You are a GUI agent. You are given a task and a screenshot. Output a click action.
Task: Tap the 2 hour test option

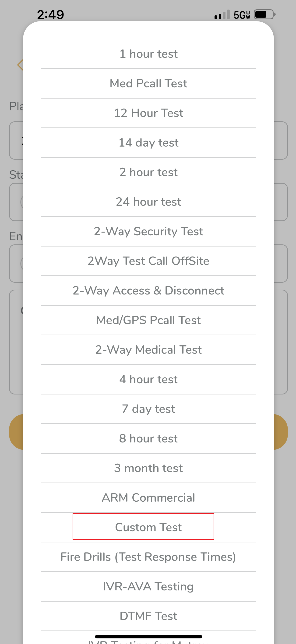[x=148, y=172]
